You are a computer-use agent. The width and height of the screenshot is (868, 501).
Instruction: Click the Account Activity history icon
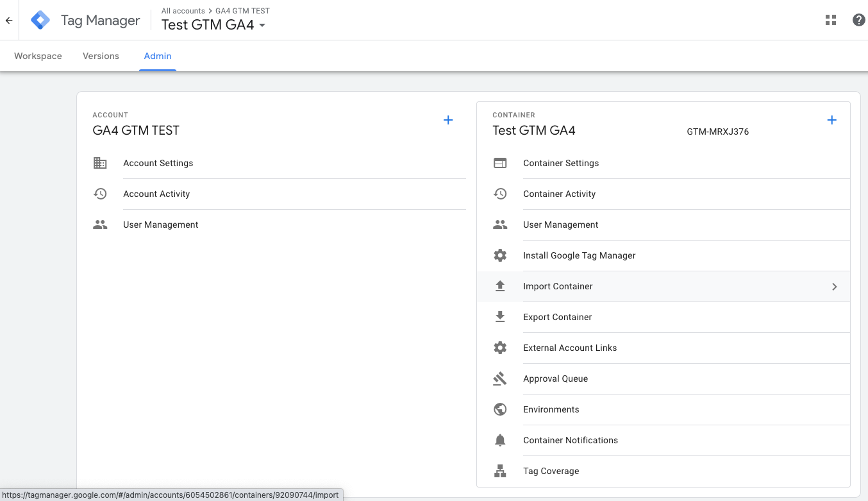point(100,194)
